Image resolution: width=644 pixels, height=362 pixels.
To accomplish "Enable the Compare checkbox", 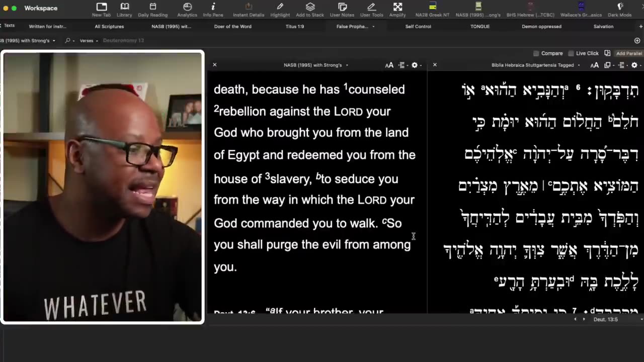I will point(536,53).
